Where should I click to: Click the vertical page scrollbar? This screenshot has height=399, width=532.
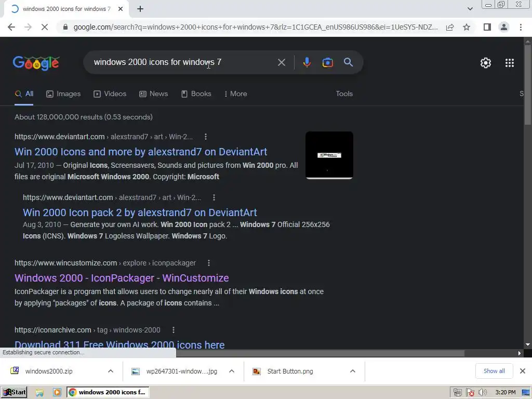[x=528, y=85]
